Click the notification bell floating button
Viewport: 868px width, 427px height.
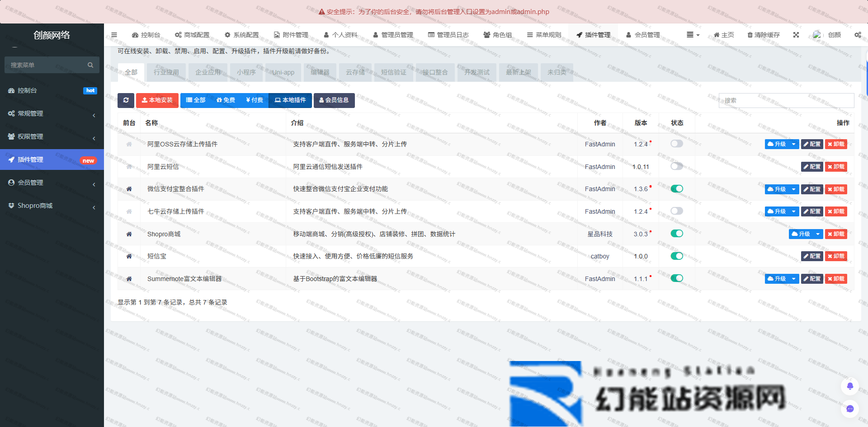pyautogui.click(x=850, y=386)
